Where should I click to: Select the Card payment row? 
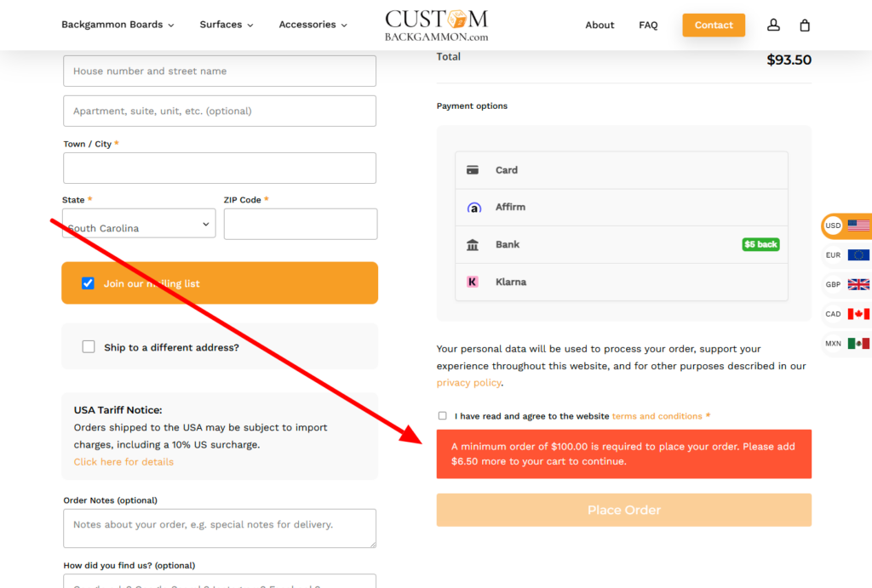tap(621, 170)
